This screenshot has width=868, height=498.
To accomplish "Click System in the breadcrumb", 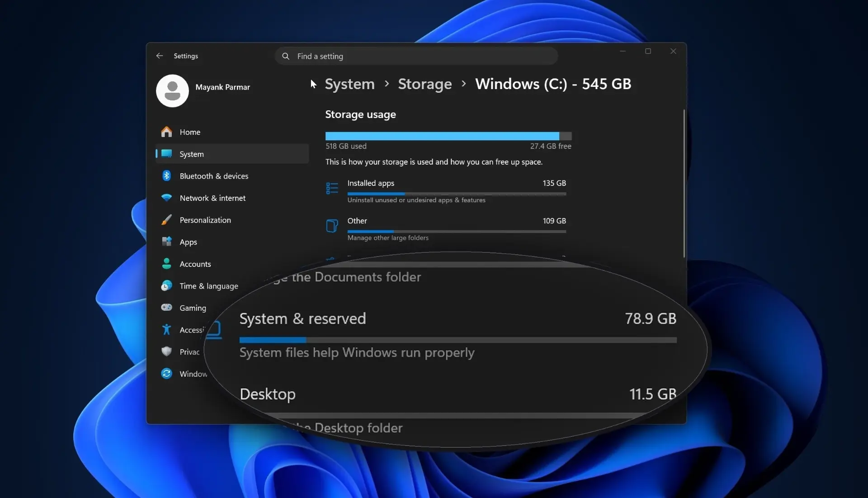I will pos(349,84).
